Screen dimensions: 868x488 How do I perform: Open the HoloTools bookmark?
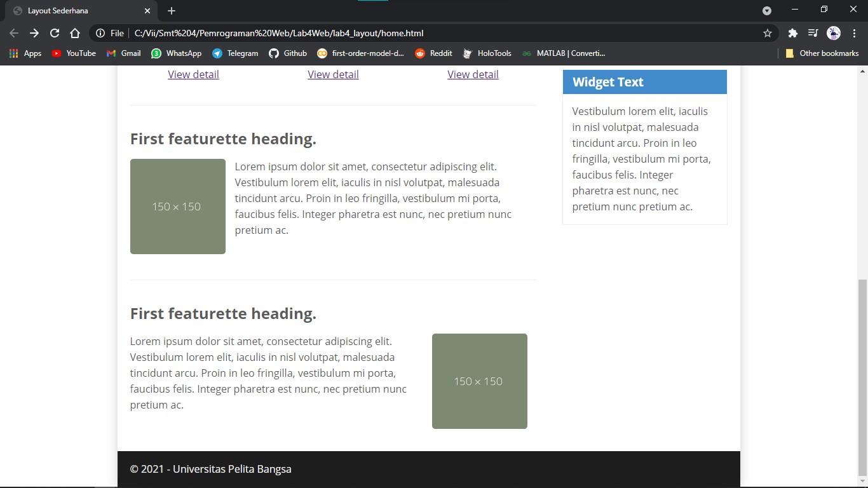click(x=487, y=53)
